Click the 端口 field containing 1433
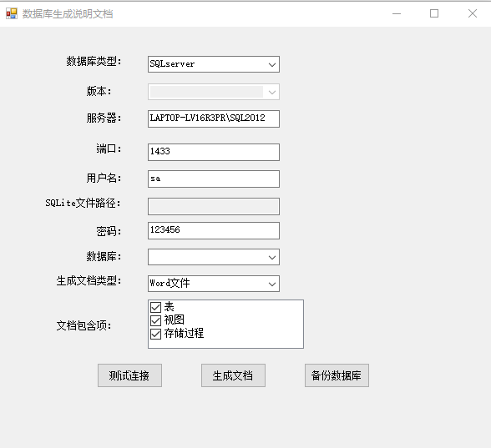Image resolution: width=491 pixels, height=448 pixels. (x=214, y=152)
